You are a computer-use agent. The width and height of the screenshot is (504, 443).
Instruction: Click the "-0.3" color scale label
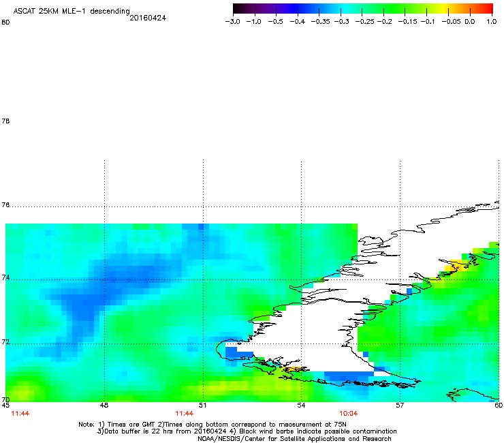(342, 22)
